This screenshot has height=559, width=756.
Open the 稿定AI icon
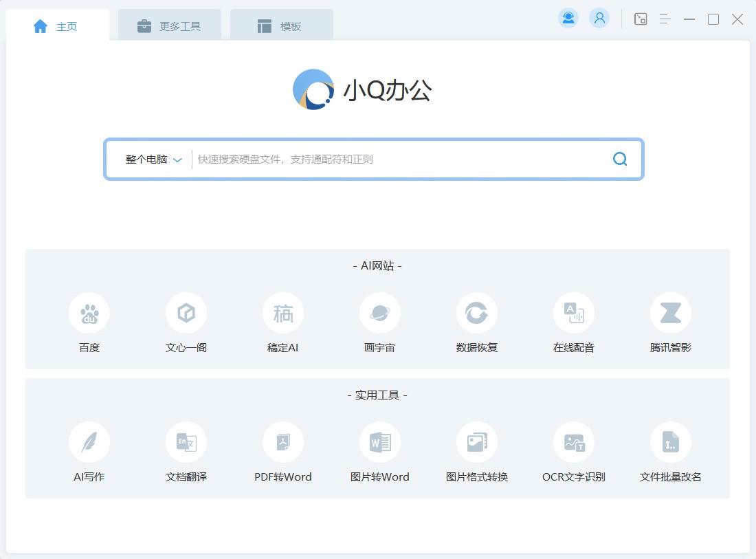(x=283, y=314)
